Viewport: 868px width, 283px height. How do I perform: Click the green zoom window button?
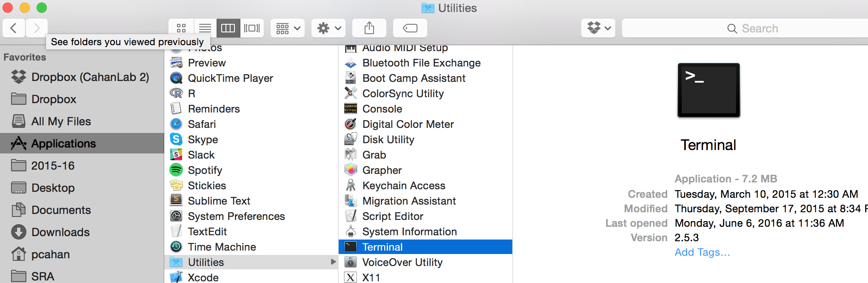point(42,8)
